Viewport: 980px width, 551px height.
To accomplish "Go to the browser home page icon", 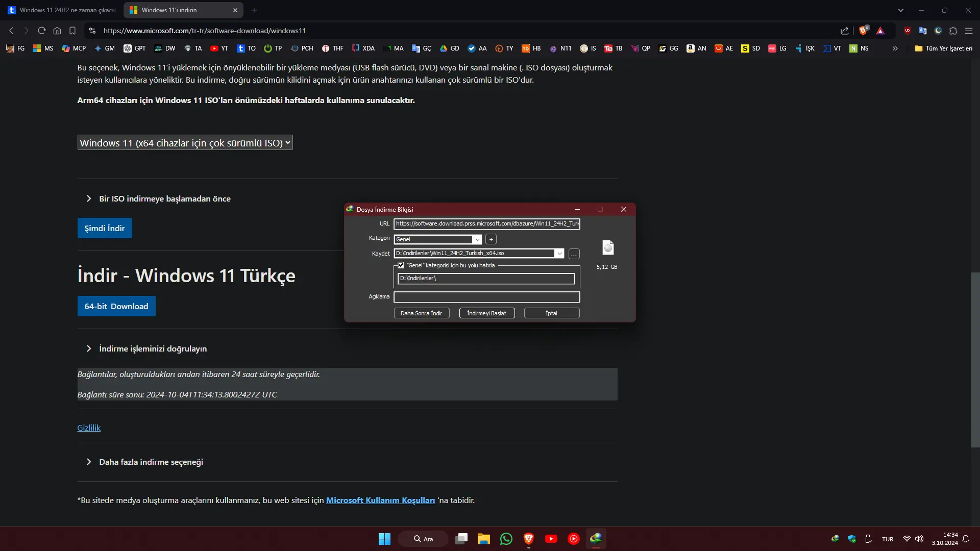I will [57, 31].
